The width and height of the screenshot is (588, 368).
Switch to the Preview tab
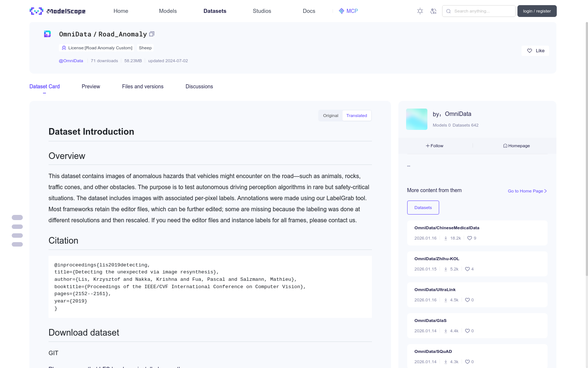(91, 86)
